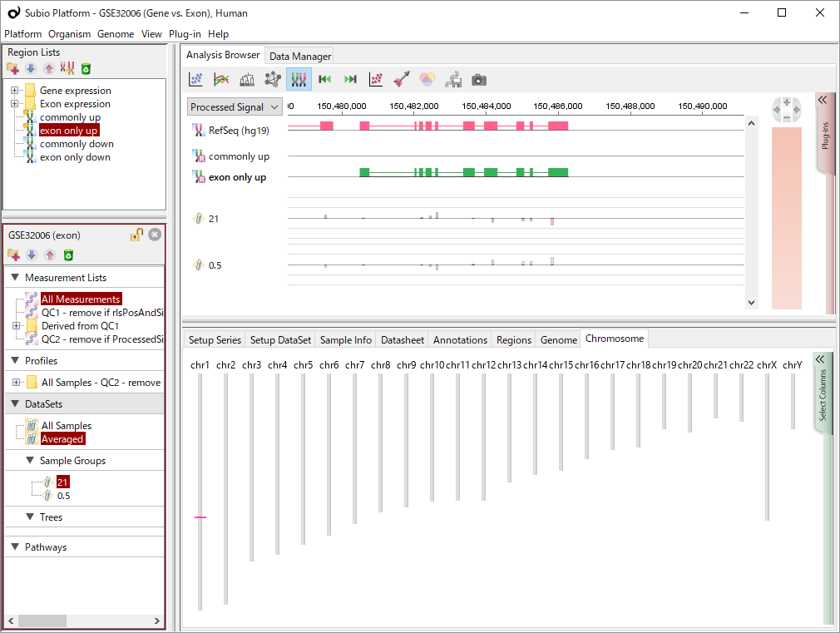This screenshot has width=840, height=633.
Task: Open the Venn diagram tool icon
Action: point(427,80)
